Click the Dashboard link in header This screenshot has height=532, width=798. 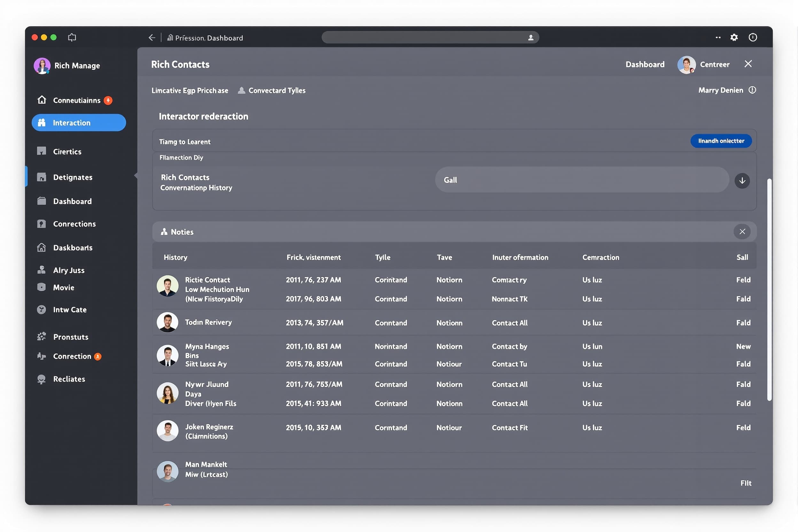[645, 65]
